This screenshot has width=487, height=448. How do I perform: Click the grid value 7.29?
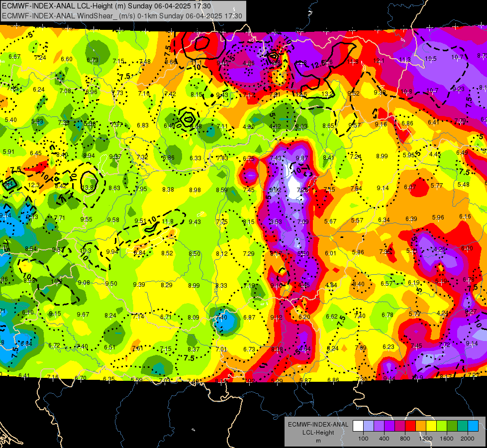click(x=248, y=254)
